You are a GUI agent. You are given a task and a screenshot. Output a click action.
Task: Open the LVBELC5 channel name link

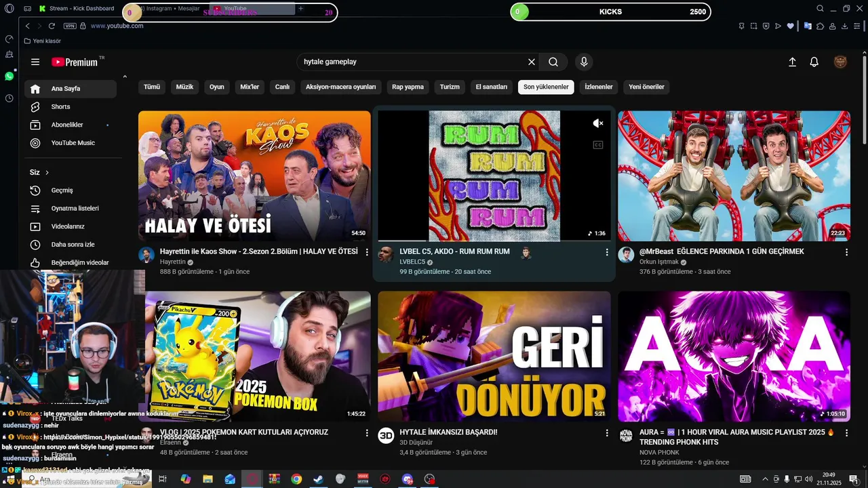412,262
